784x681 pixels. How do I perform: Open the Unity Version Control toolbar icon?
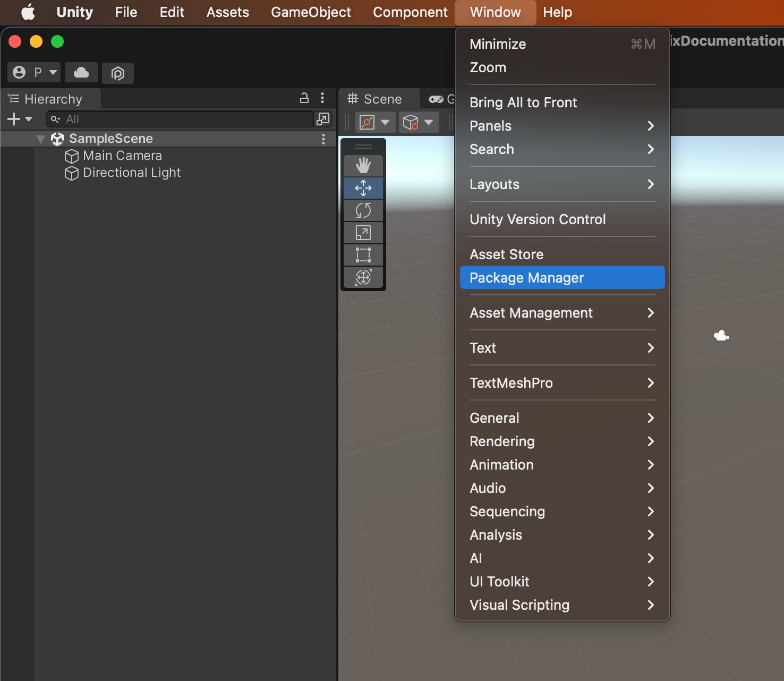(117, 73)
